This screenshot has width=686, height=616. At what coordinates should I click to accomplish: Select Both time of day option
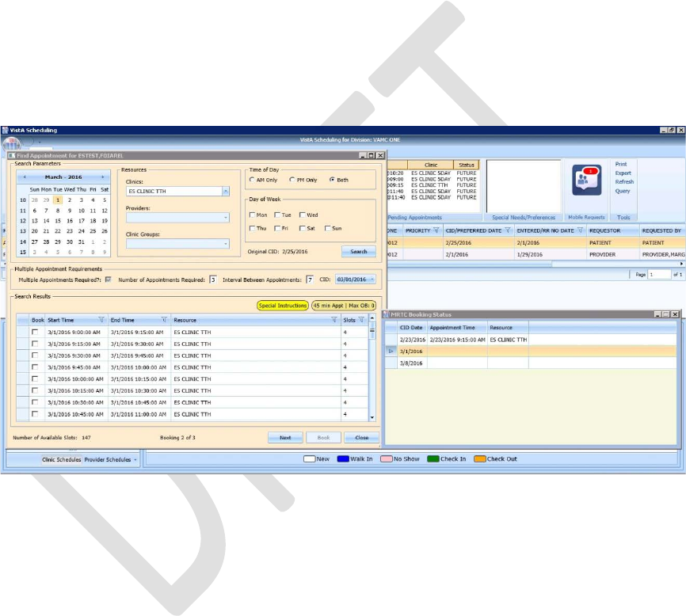(x=332, y=179)
